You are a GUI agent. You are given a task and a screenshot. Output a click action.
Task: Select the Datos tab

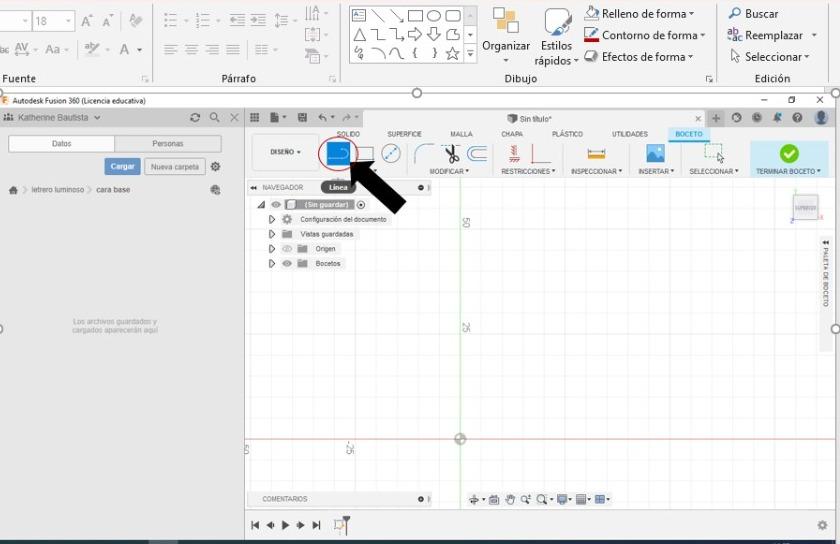point(62,144)
